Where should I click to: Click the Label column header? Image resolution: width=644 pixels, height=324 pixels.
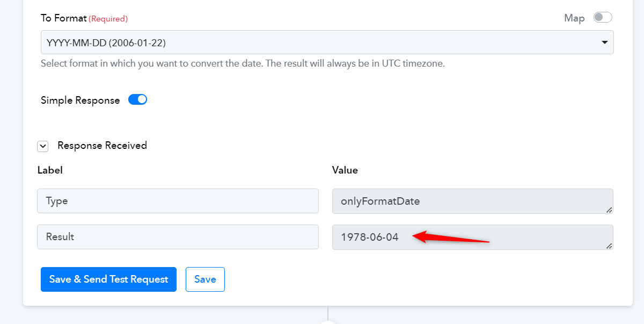point(50,170)
